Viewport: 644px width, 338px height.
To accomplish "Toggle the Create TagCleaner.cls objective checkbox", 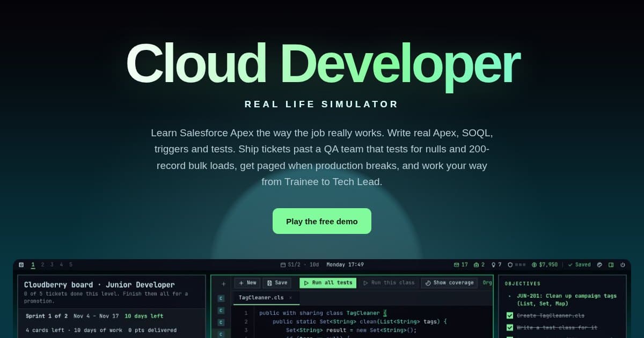I will click(510, 315).
